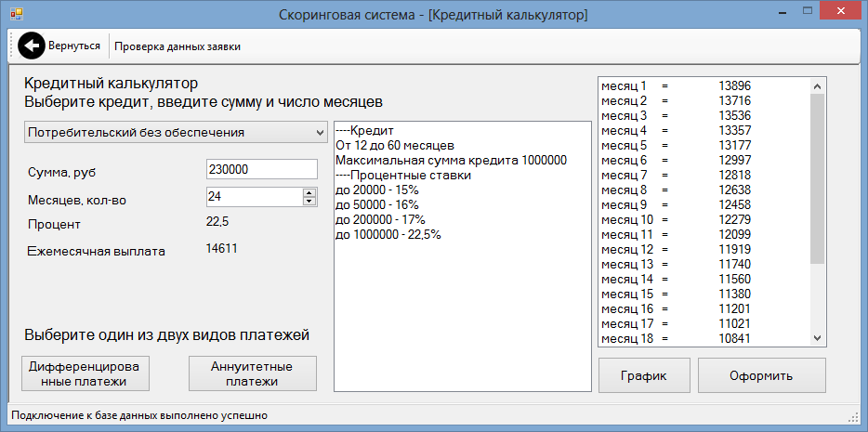
Task: Click the до 50000 - 16% line
Action: (x=377, y=205)
